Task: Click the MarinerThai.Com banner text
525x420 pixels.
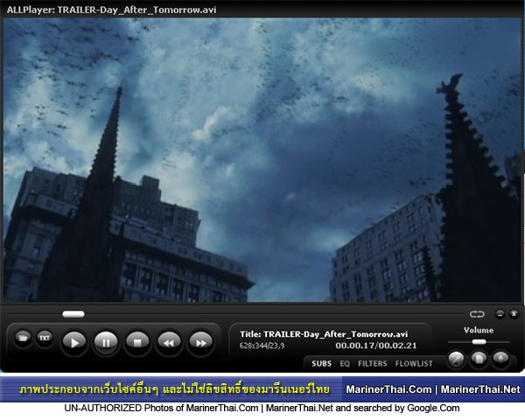Action: [x=388, y=389]
